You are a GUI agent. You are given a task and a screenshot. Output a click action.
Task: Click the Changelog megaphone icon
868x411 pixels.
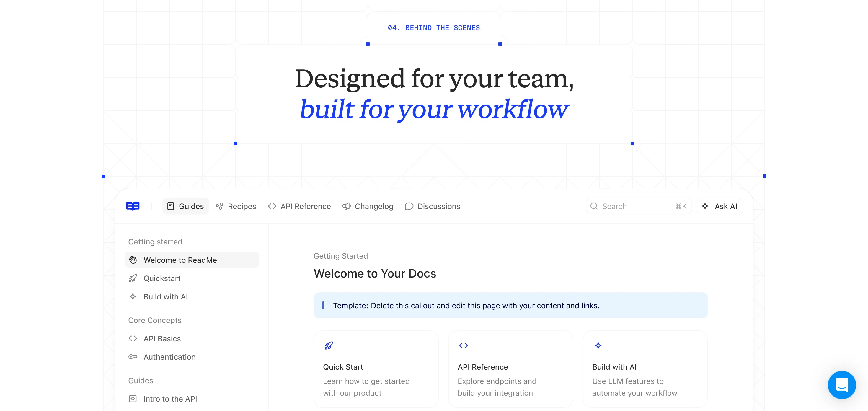click(x=346, y=206)
